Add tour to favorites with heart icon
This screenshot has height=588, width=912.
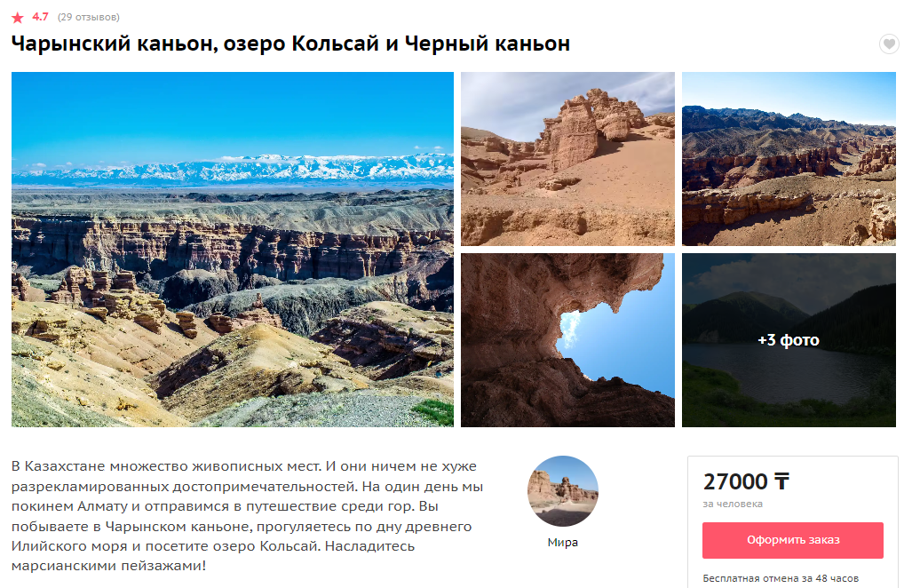coord(889,44)
